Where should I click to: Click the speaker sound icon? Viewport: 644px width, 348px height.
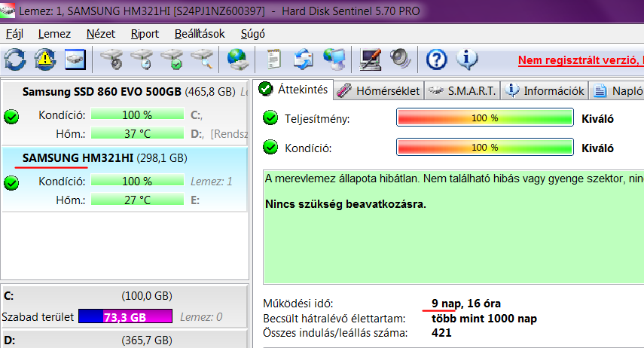[400, 60]
